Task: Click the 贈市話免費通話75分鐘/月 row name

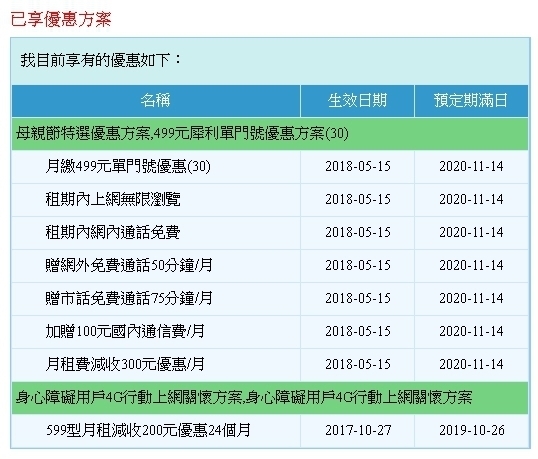Action: click(x=129, y=298)
